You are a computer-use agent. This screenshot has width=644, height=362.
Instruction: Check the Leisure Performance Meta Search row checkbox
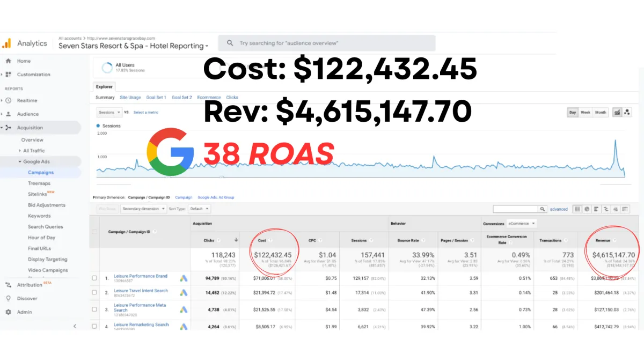[x=94, y=309]
